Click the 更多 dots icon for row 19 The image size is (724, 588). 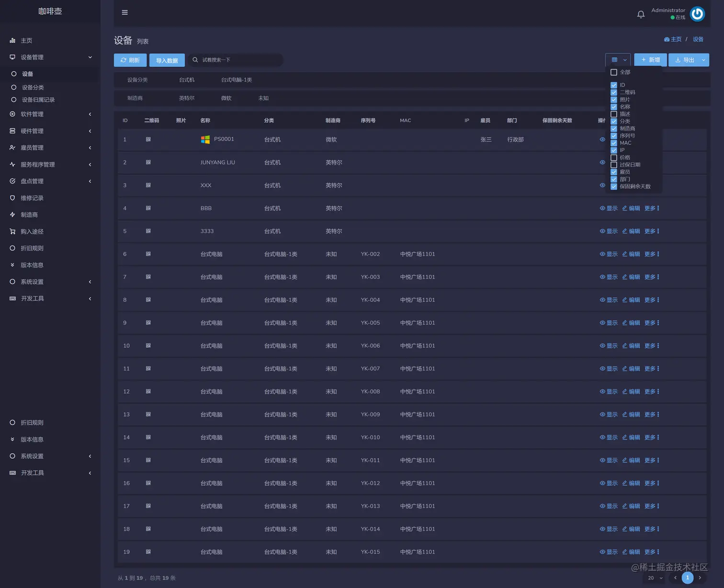(658, 552)
